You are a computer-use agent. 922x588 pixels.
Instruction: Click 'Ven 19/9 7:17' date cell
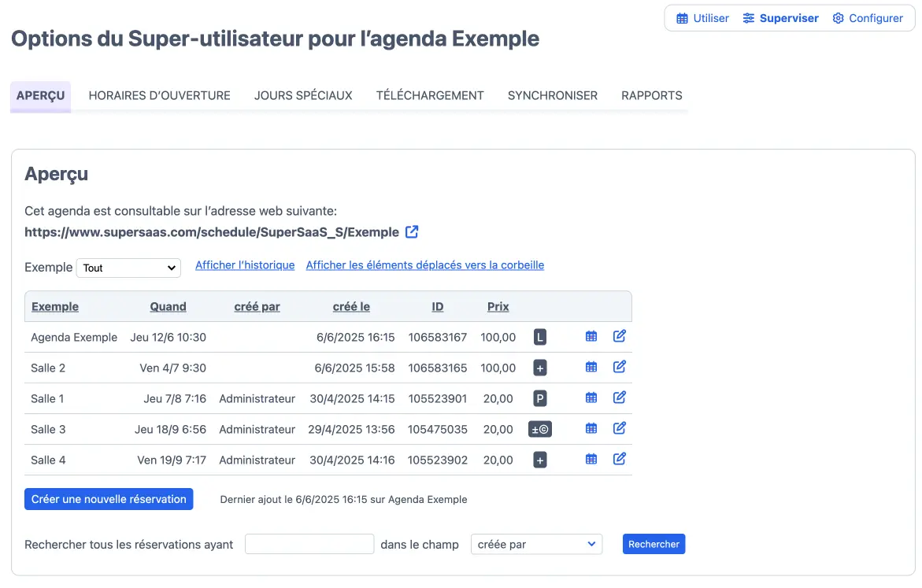click(172, 460)
